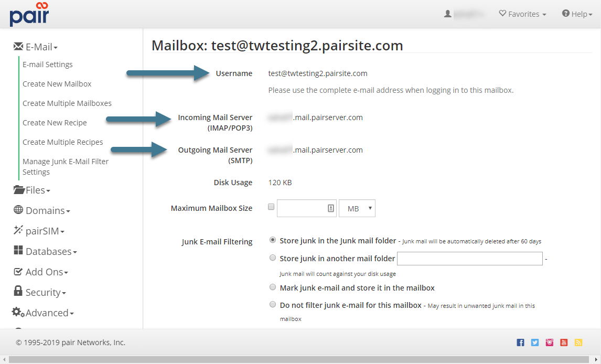601x364 pixels.
Task: Click the Advanced gear icon
Action: pos(18,313)
